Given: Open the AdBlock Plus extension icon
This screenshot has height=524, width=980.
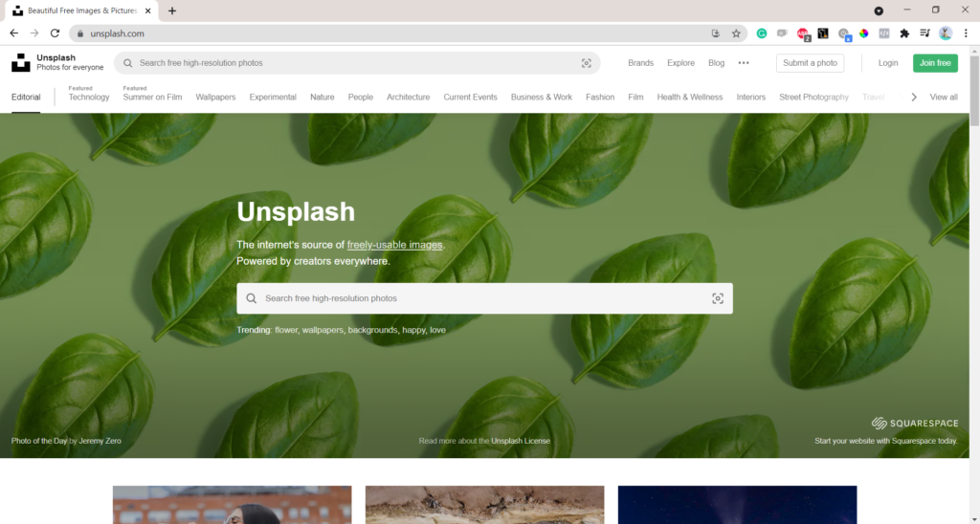Looking at the screenshot, I should pyautogui.click(x=803, y=33).
